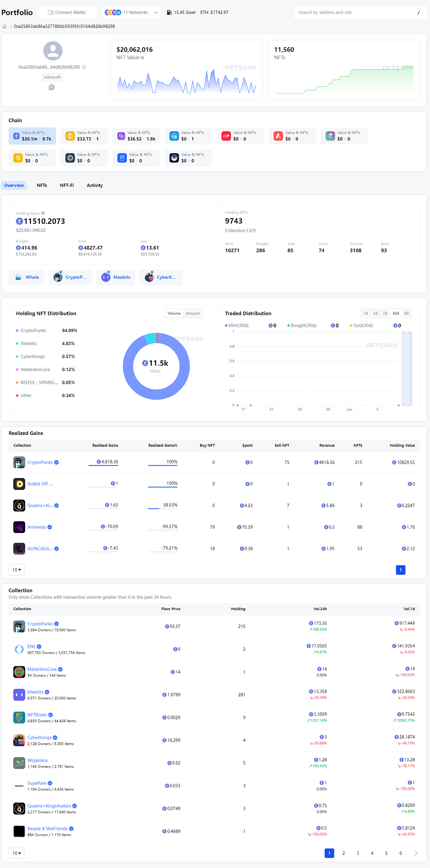430x868 pixels.
Task: Toggle Bought(30d) legend series
Action: [x=302, y=325]
